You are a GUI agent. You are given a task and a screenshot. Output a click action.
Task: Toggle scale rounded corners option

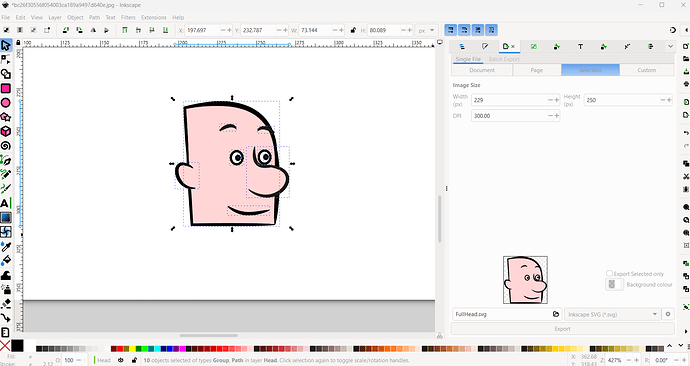[x=464, y=30]
